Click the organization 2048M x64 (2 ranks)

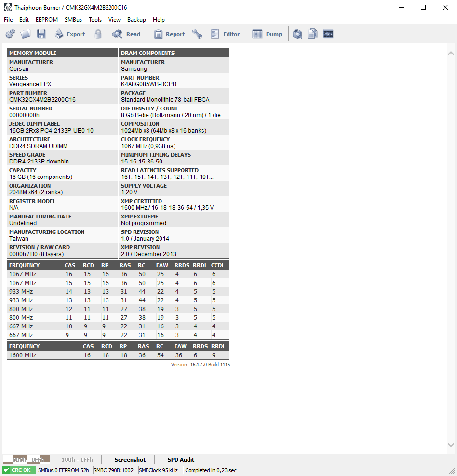point(36,192)
